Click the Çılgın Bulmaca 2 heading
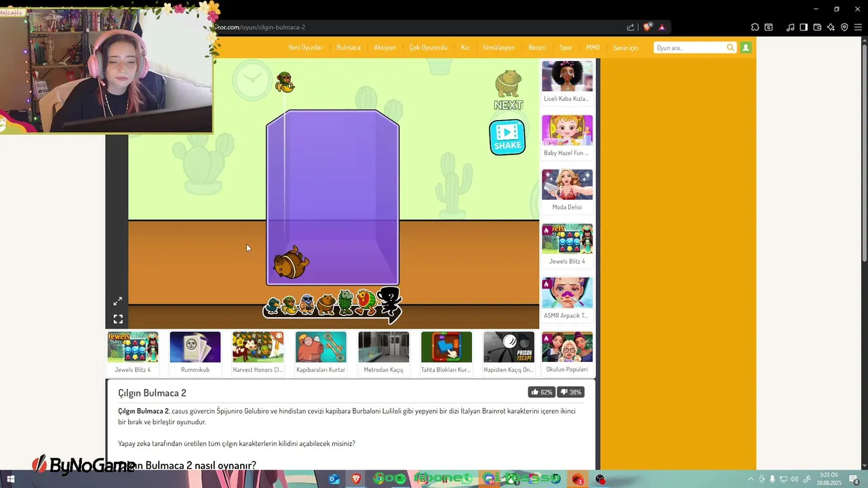 (152, 393)
